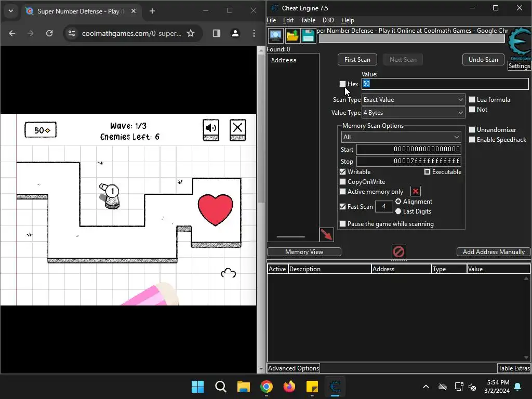
Task: View site information icon in address bar
Action: [72, 33]
